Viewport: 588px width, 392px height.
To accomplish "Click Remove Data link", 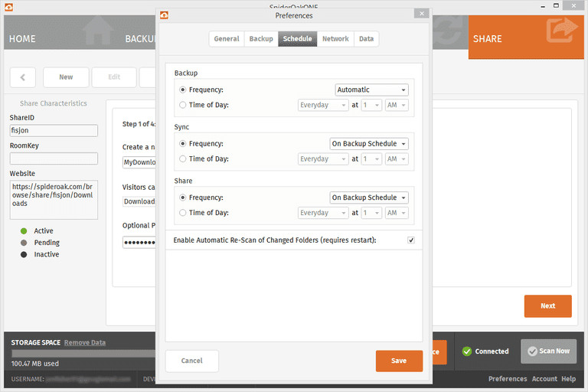I will (x=85, y=342).
